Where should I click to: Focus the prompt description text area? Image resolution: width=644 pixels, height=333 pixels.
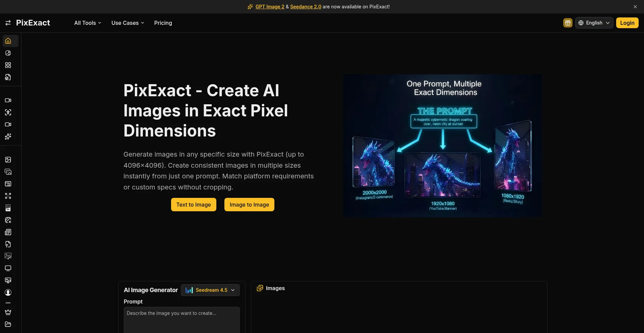point(182,320)
